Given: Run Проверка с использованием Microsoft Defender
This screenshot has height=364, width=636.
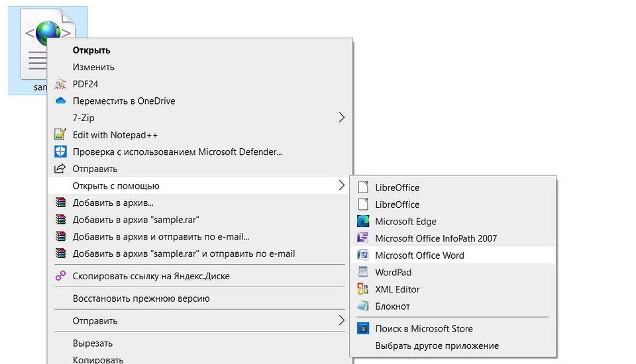Looking at the screenshot, I should click(200, 152).
